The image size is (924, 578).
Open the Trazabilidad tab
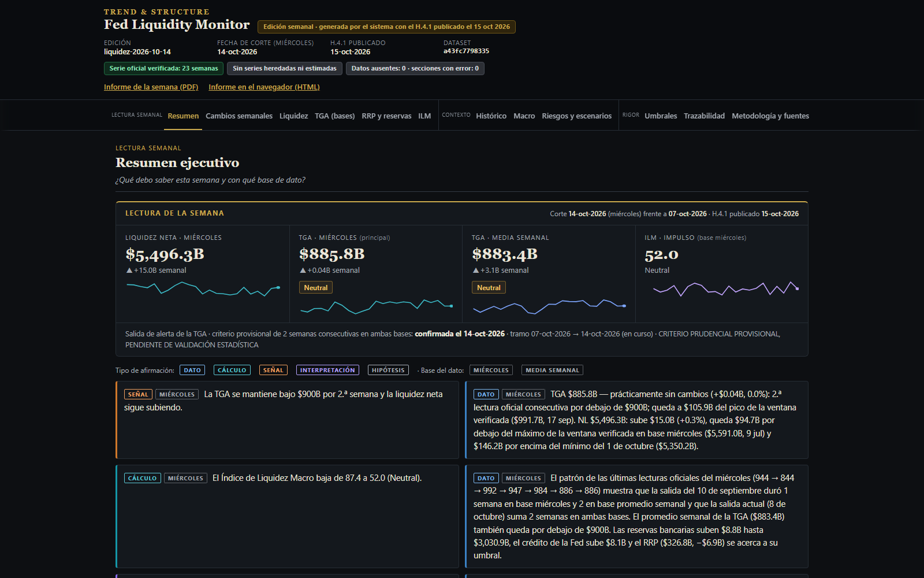pyautogui.click(x=704, y=116)
